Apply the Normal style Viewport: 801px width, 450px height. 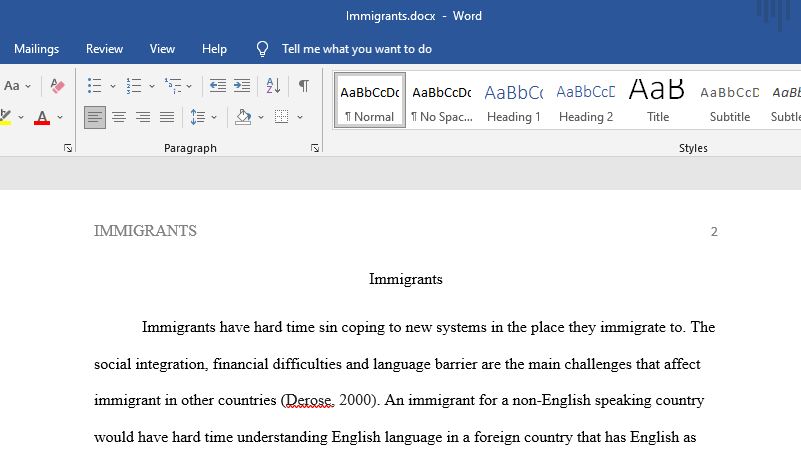click(370, 101)
